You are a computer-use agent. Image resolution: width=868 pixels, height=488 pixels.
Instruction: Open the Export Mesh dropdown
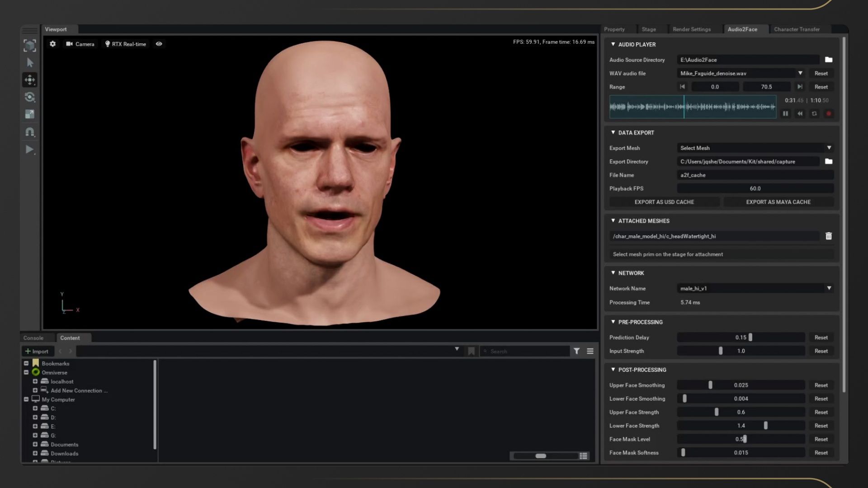pos(755,148)
